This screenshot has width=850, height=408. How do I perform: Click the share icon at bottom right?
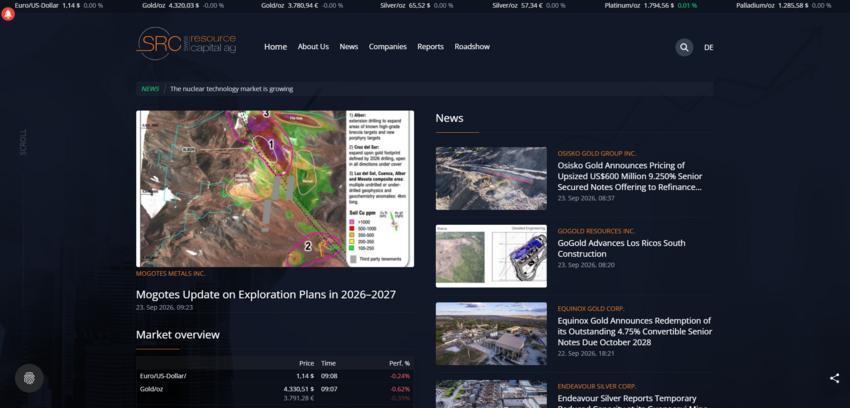click(834, 378)
